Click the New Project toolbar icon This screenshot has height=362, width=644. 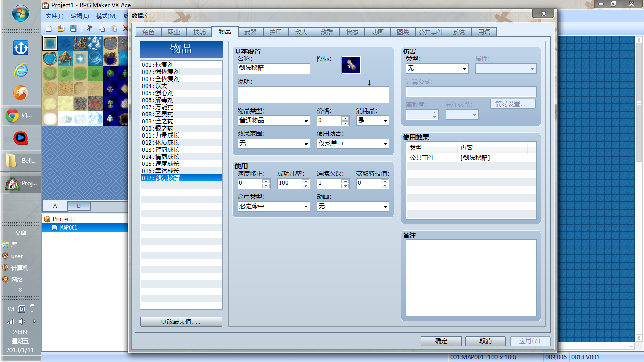49,28
